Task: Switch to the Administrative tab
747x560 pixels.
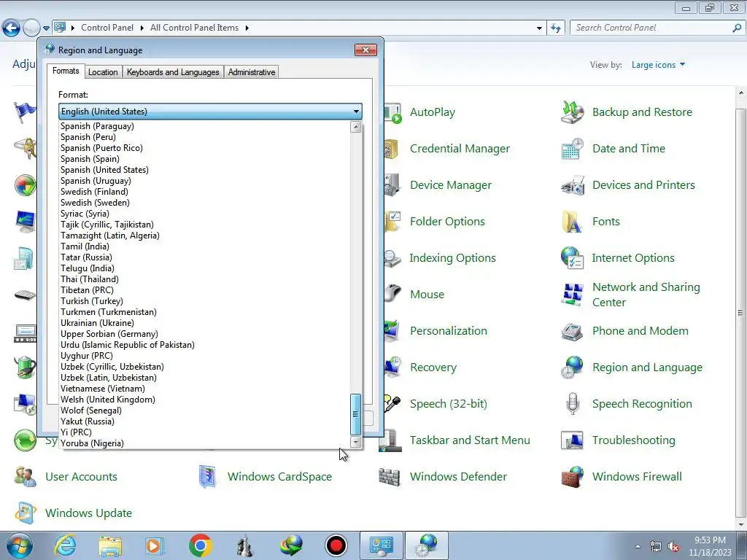Action: point(252,72)
